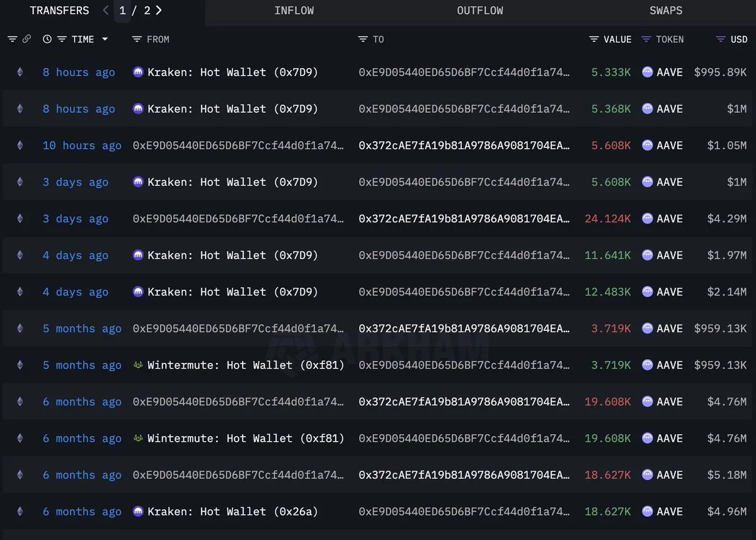Viewport: 756px width, 540px height.
Task: Go to next transfers page
Action: click(159, 10)
